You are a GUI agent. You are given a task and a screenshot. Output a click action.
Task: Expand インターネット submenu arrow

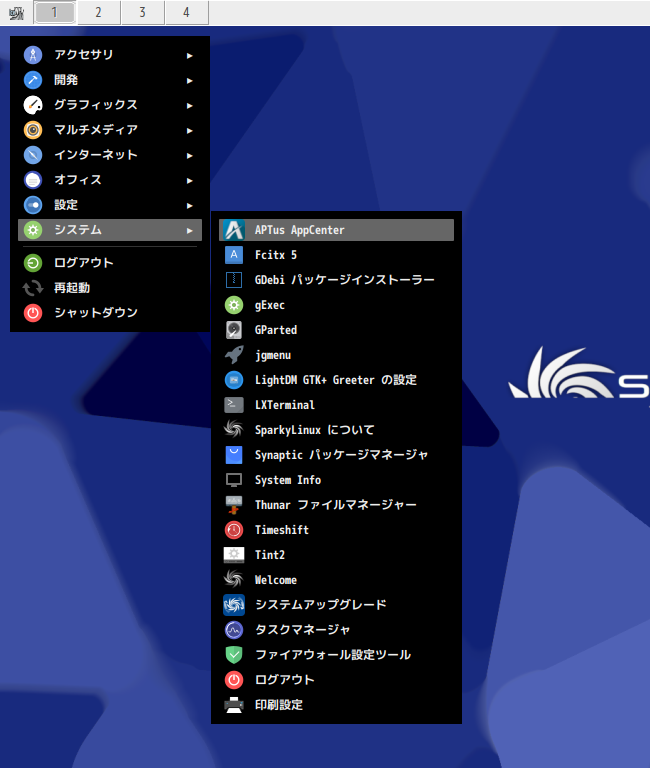click(190, 155)
